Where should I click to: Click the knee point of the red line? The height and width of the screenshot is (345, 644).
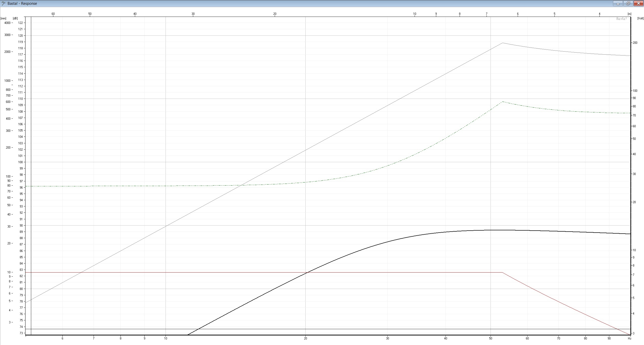point(502,272)
